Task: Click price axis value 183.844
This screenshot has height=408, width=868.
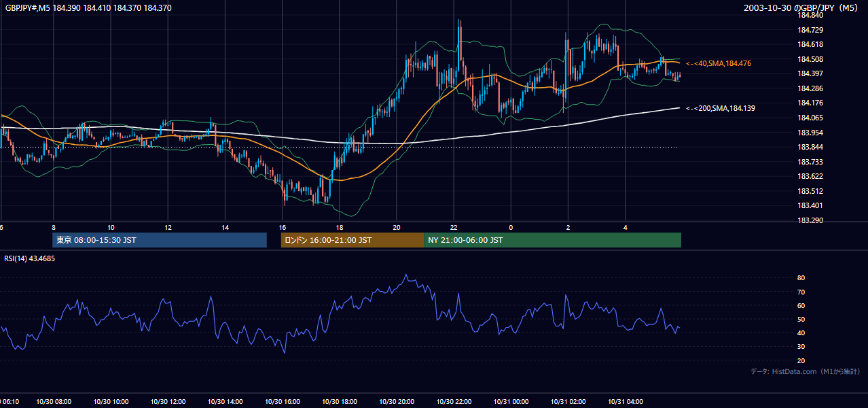Action: point(810,147)
